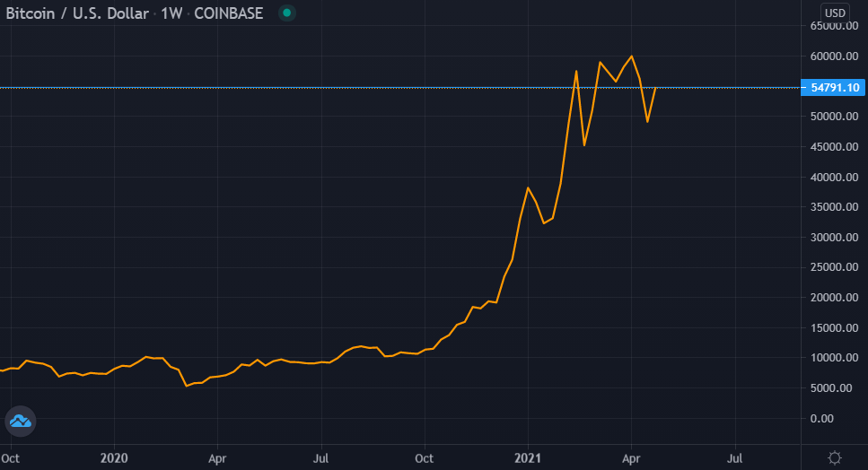This screenshot has width=868, height=470.
Task: Click the 2021 time axis label
Action: point(528,458)
